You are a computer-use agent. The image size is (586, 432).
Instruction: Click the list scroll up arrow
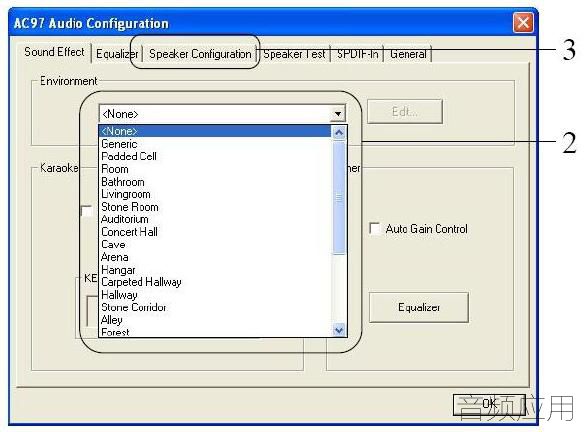click(x=339, y=133)
